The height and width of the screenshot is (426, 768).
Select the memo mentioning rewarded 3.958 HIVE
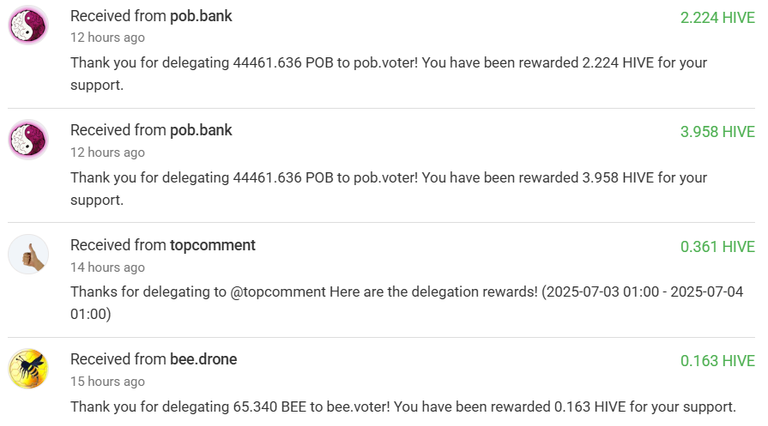[389, 189]
